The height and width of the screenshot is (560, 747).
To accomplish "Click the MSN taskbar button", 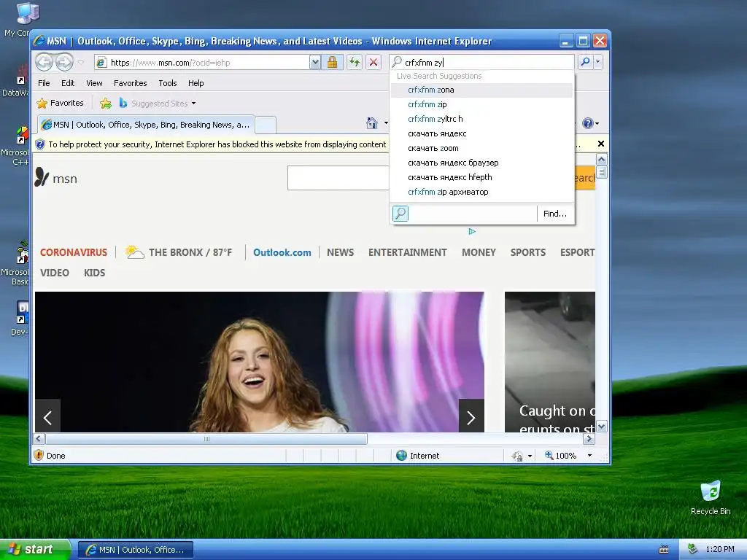I will [135, 550].
